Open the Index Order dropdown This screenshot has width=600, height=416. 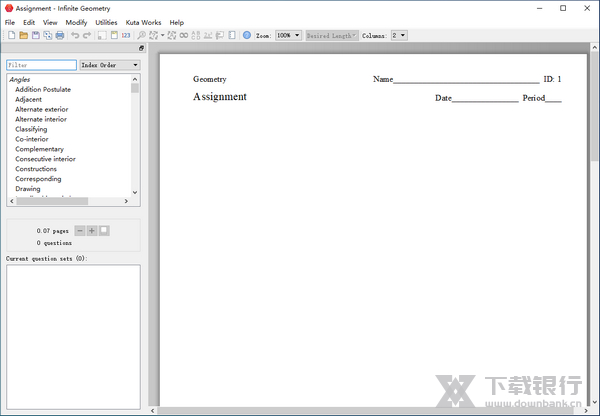click(x=109, y=65)
